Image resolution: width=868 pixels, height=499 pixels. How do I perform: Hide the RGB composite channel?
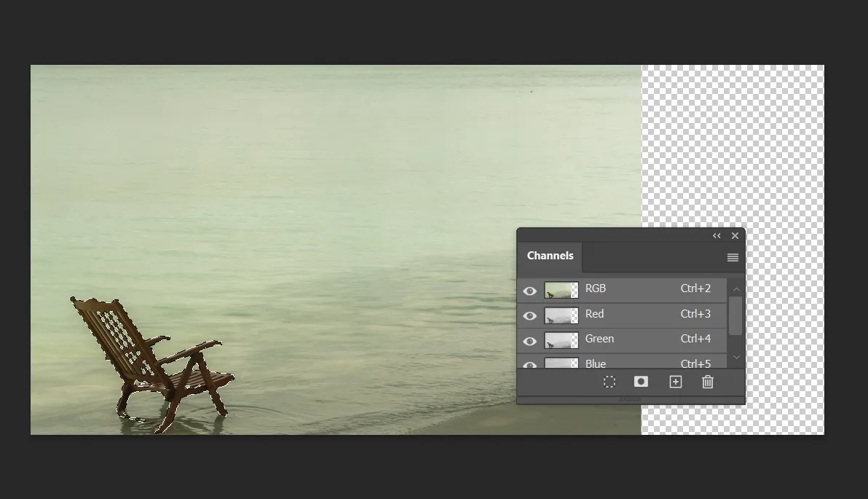pyautogui.click(x=529, y=291)
